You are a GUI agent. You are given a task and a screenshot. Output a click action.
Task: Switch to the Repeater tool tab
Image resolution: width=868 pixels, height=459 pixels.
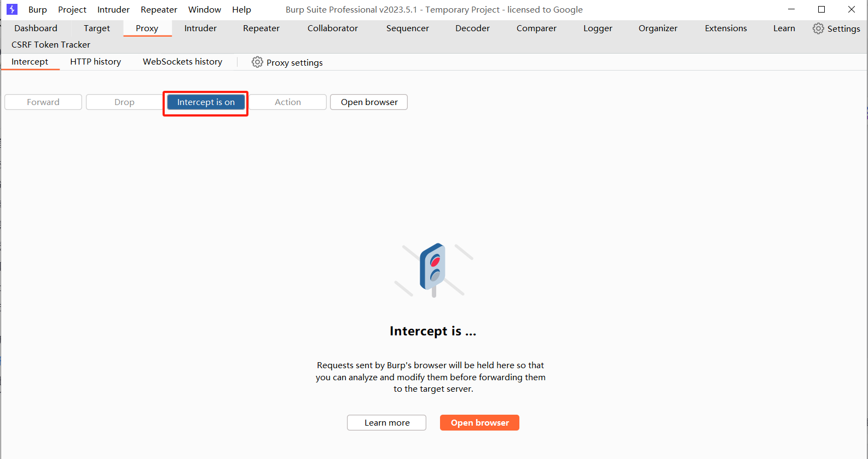(261, 28)
